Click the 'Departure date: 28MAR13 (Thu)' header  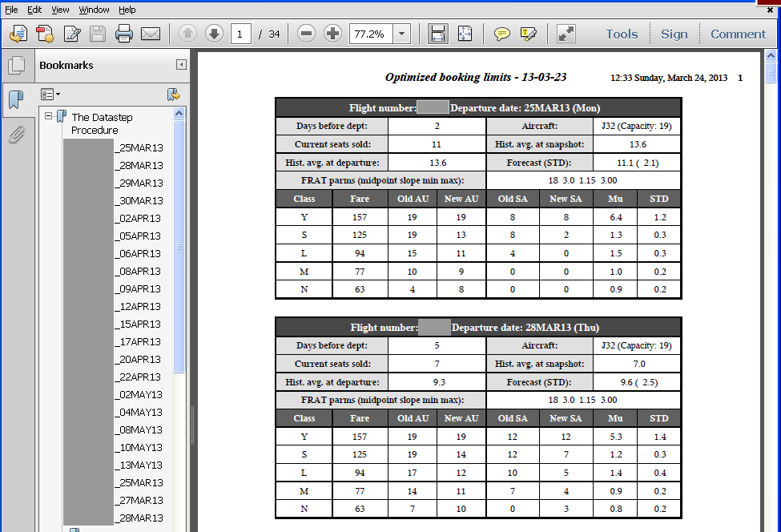525,328
